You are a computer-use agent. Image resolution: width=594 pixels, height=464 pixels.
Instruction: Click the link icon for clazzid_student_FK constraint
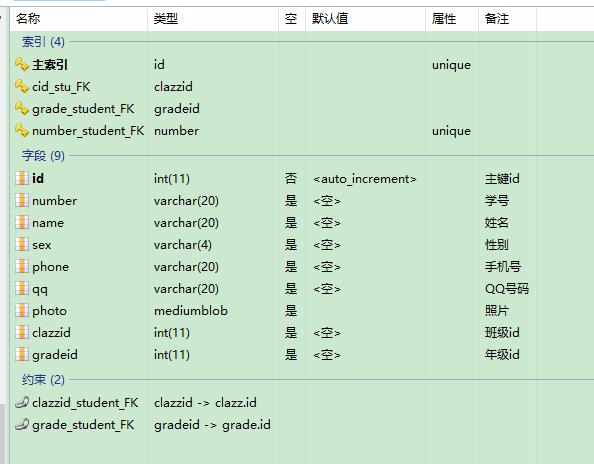(x=22, y=402)
